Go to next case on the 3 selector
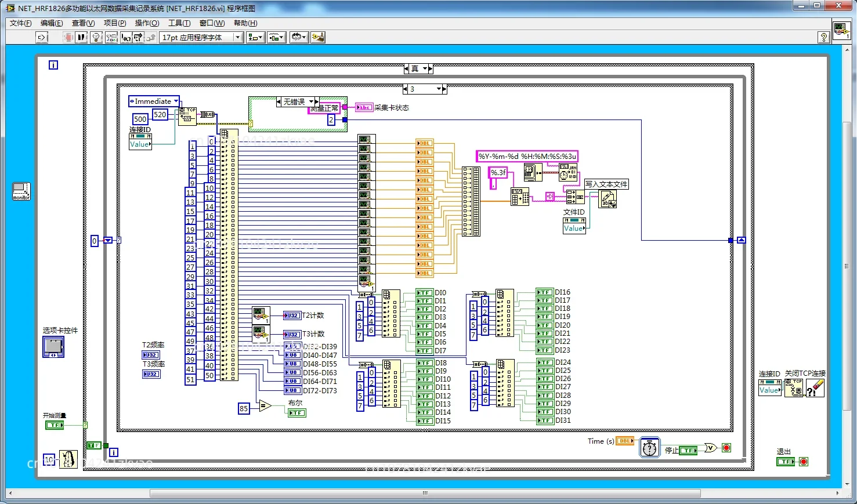 [x=444, y=89]
